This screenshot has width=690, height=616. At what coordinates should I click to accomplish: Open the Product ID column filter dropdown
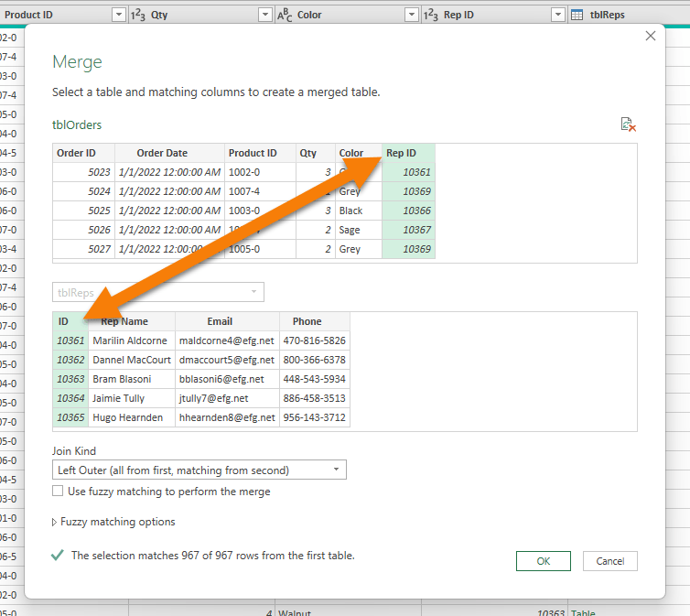pos(118,15)
